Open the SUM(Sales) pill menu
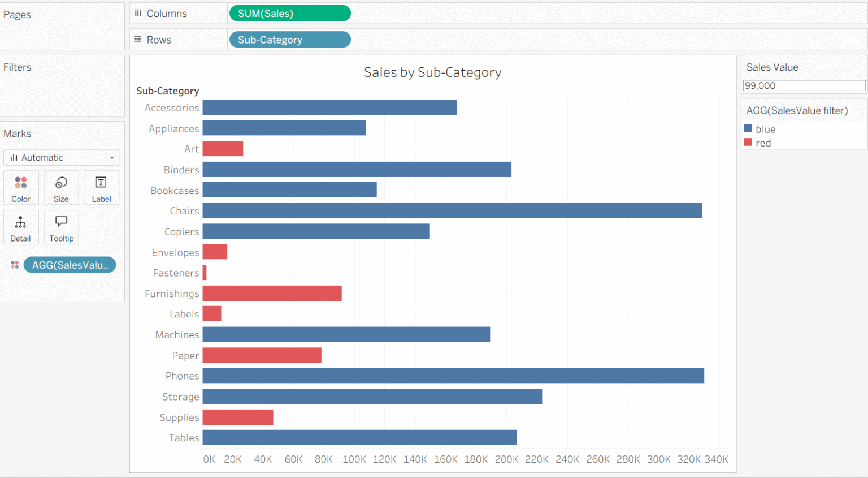The height and width of the screenshot is (478, 868). 289,12
